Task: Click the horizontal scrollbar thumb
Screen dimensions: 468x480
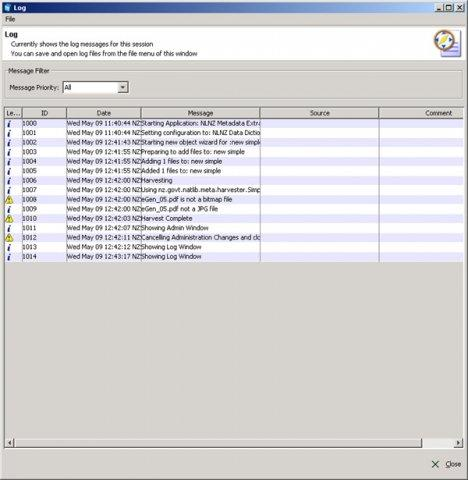Action: click(218, 443)
